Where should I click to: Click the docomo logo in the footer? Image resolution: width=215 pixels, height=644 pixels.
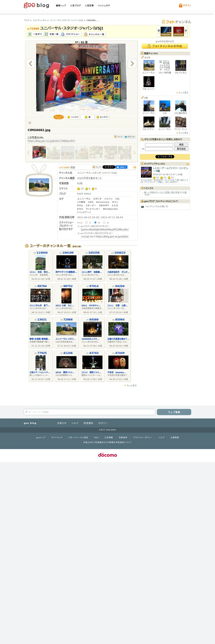107,455
